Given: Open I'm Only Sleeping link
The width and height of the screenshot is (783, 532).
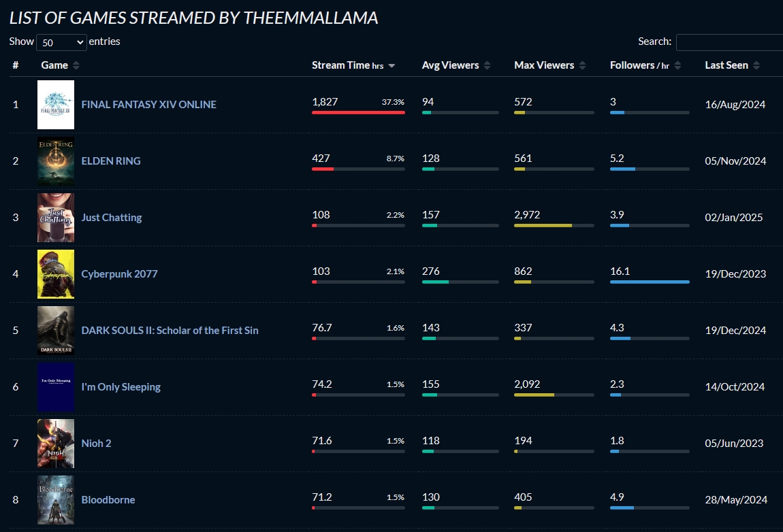Looking at the screenshot, I should [121, 387].
